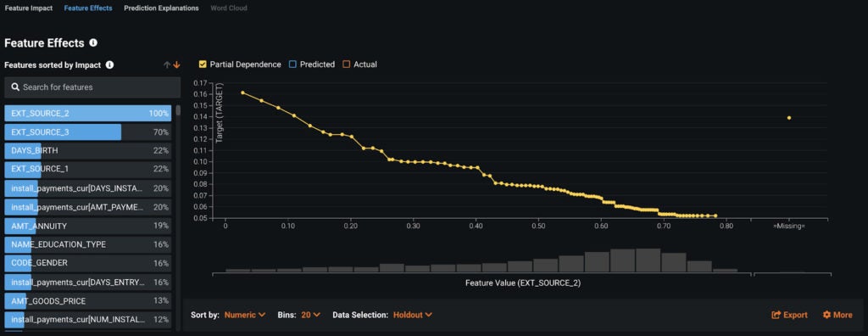
Task: Enable the Predicted checkbox
Action: [x=292, y=64]
